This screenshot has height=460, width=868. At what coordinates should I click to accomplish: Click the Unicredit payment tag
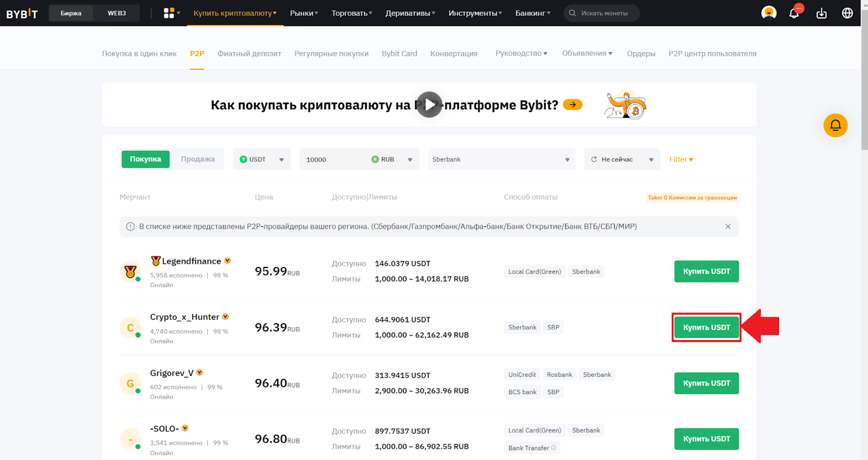tap(522, 375)
